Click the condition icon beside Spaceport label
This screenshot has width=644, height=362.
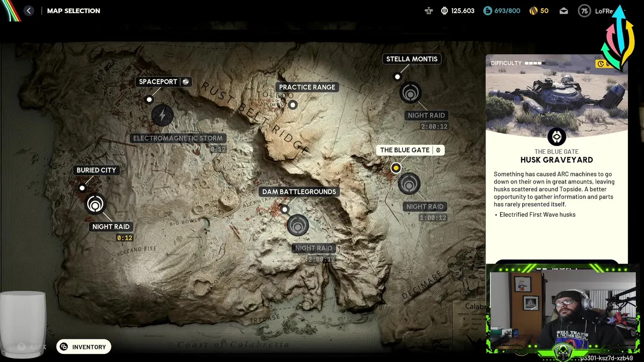coord(186,81)
